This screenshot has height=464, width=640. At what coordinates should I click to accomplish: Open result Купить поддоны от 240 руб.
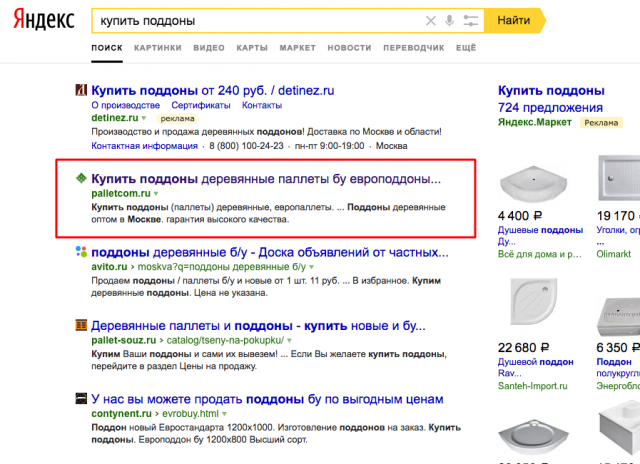pyautogui.click(x=213, y=90)
